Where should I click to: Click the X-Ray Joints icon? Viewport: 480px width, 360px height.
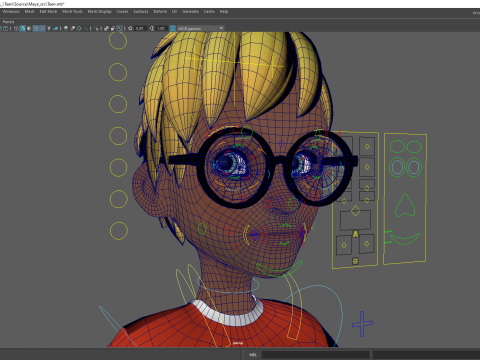[119, 28]
